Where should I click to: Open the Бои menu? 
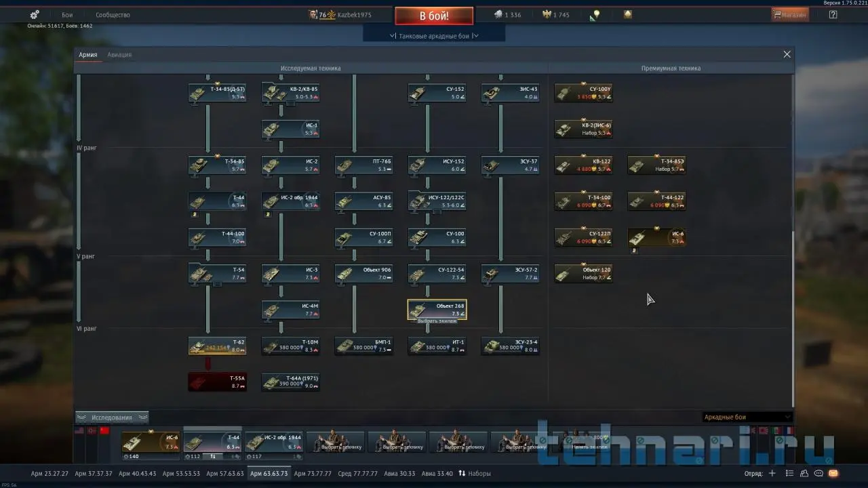(67, 15)
